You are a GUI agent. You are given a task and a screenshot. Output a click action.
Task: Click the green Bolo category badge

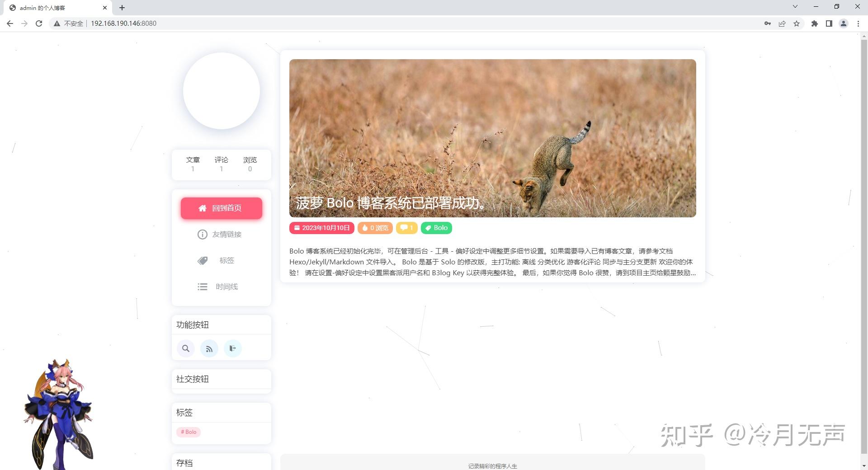coord(436,228)
